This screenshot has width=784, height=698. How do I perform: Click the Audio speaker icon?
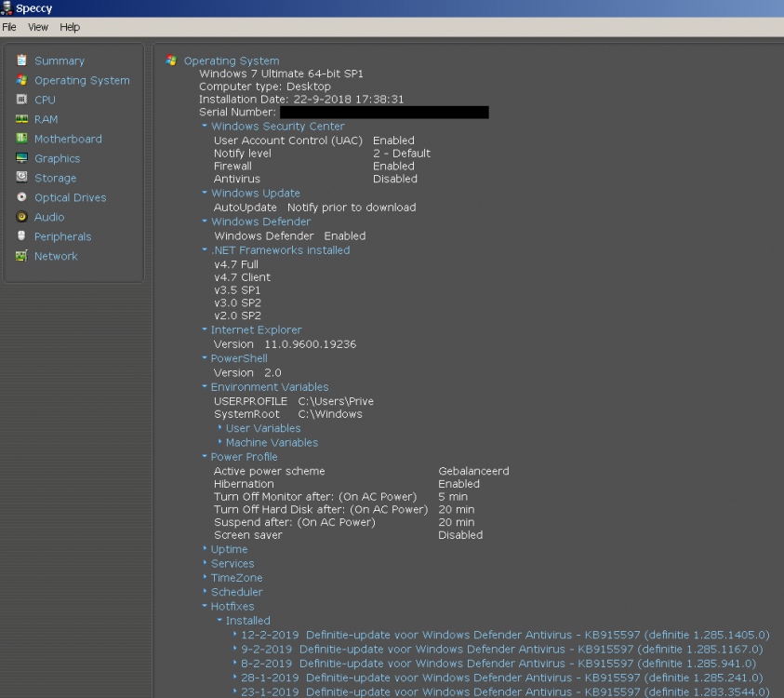tap(22, 217)
